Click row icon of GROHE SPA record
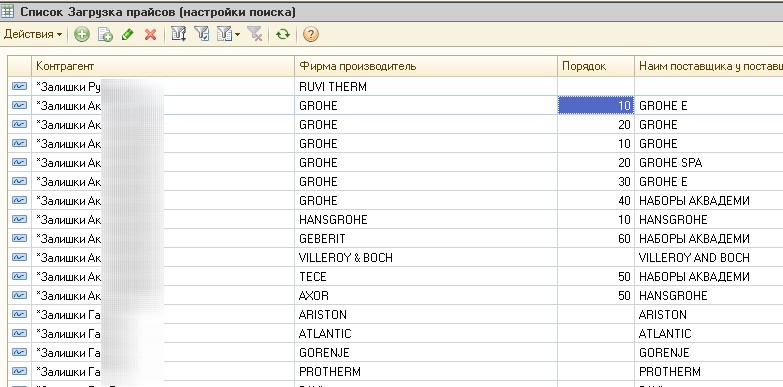This screenshot has height=387, width=783. pyautogui.click(x=19, y=162)
